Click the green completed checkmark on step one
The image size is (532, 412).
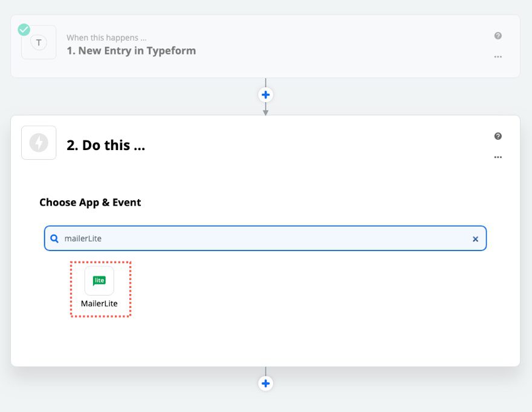23,29
